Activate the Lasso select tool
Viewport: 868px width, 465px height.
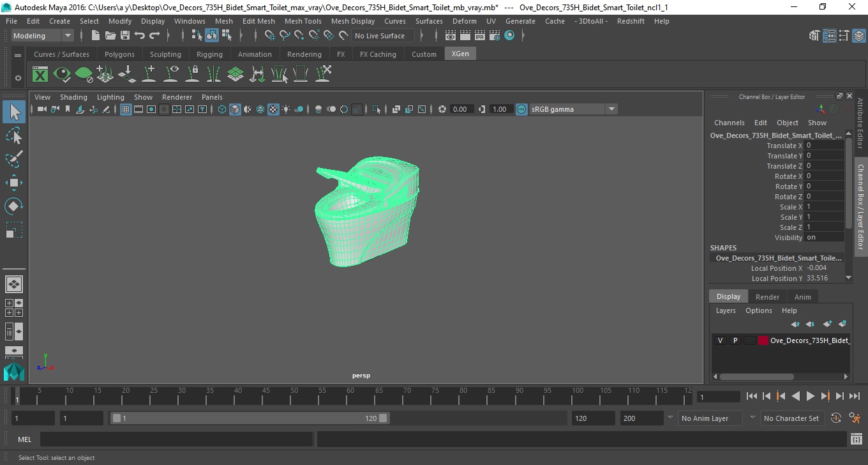coord(14,136)
